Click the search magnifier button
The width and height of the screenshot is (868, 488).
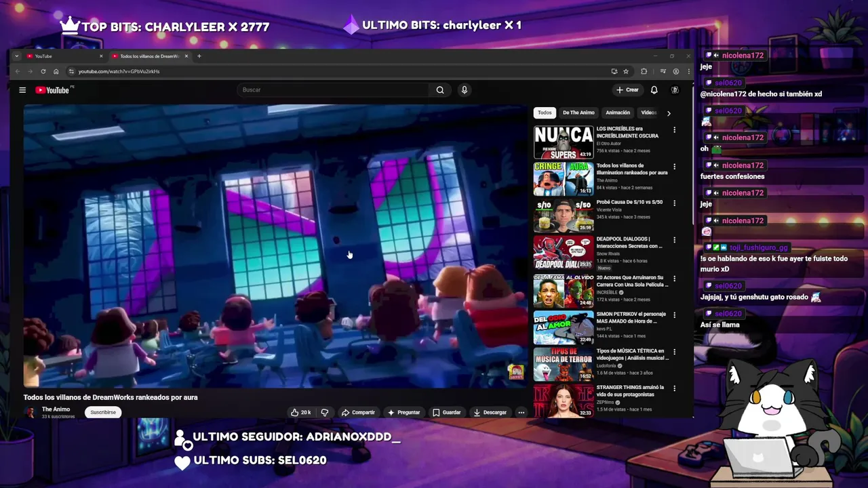click(440, 89)
